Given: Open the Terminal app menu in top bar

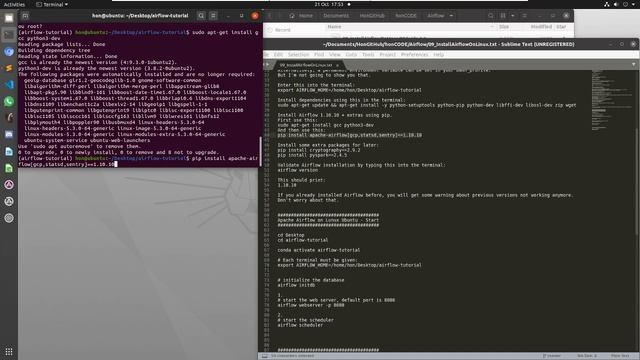Looking at the screenshot, I should click(52, 4).
